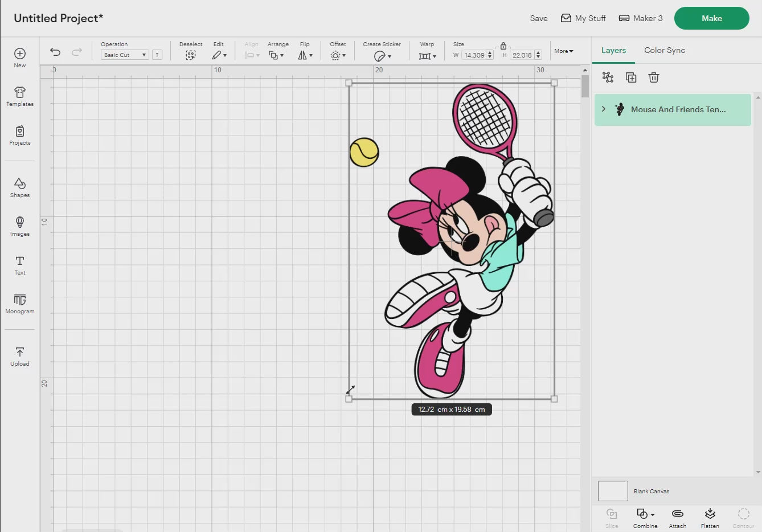Click the Blank Canvas swatch
The height and width of the screenshot is (532, 762).
coord(613,491)
